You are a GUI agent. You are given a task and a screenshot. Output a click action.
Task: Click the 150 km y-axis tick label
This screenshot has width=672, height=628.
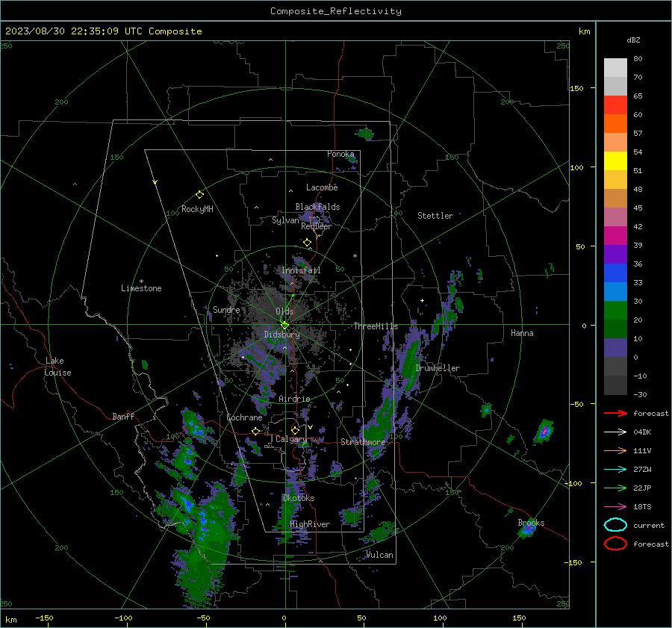(576, 88)
